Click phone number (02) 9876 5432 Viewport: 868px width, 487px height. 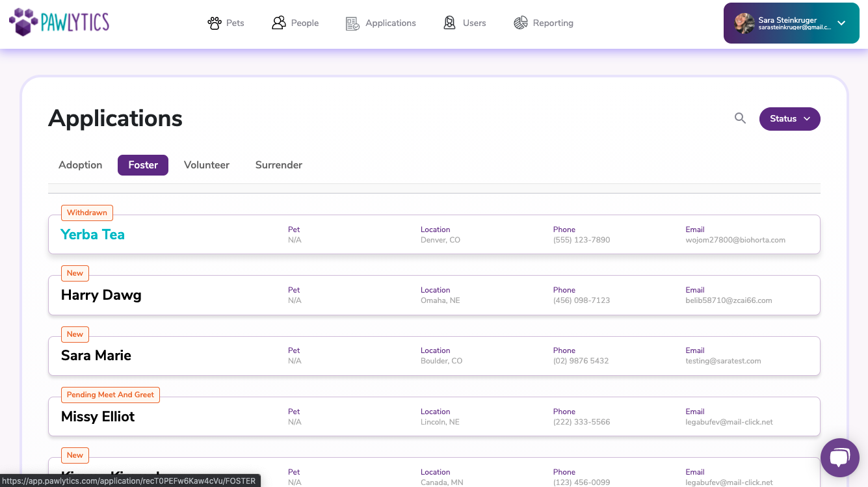point(581,361)
